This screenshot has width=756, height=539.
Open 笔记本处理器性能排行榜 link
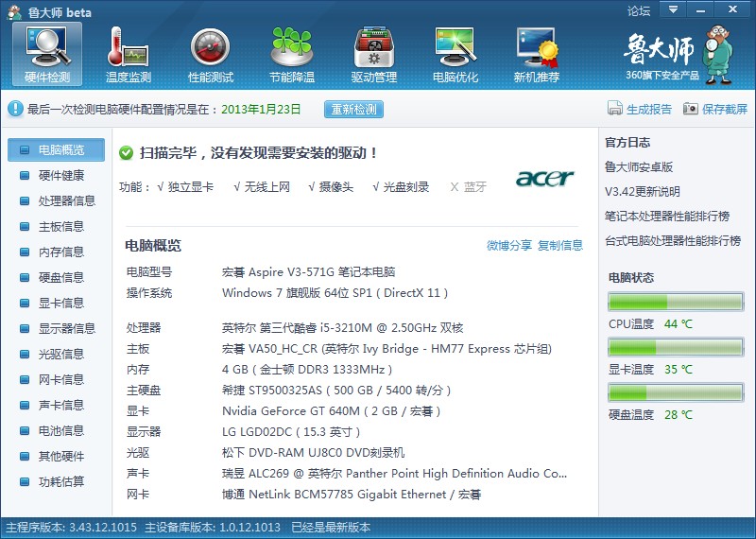(x=667, y=217)
